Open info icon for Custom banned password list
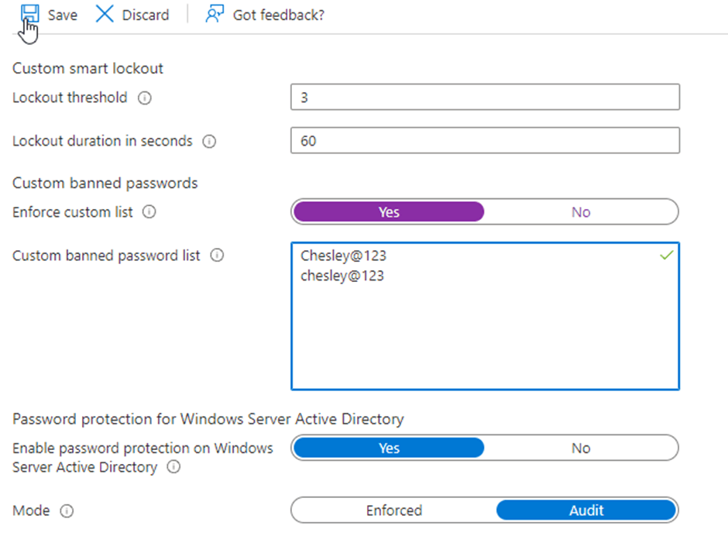This screenshot has height=560, width=728. pyautogui.click(x=217, y=256)
